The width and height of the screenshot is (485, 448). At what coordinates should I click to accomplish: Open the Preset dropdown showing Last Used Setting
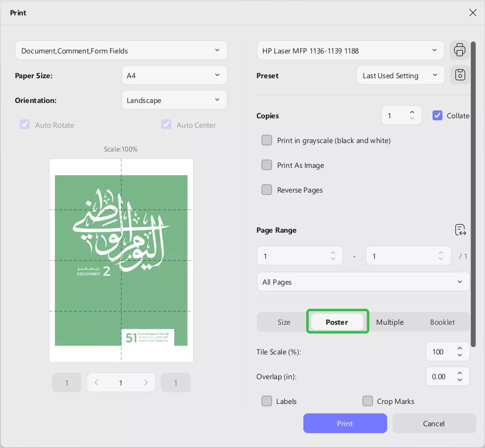tap(400, 75)
